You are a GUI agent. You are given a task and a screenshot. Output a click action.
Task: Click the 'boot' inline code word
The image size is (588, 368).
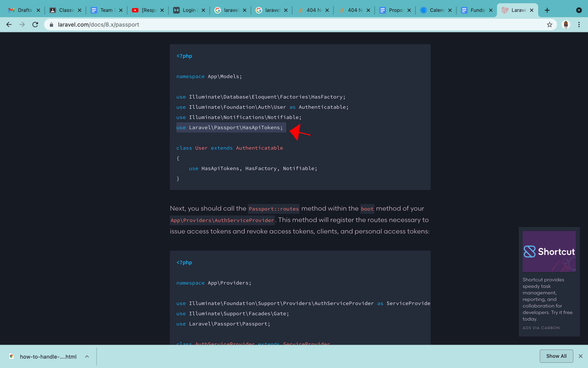[367, 209]
